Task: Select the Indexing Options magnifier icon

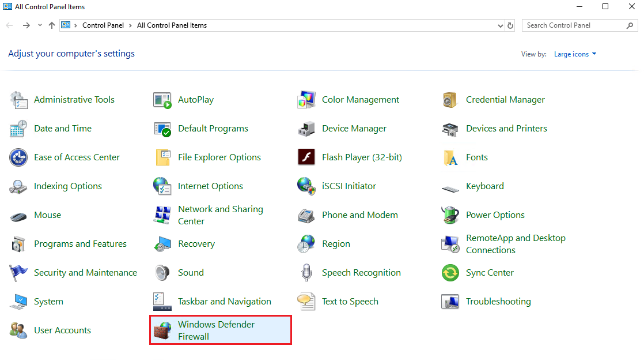Action: (18, 186)
